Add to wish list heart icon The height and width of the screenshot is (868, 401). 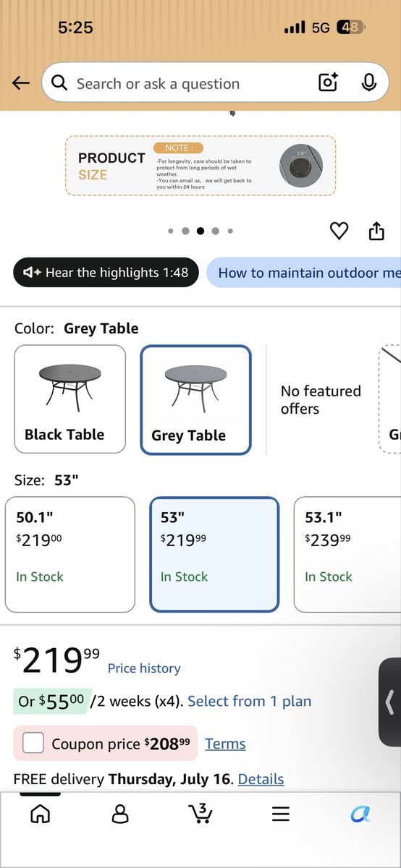(x=339, y=231)
